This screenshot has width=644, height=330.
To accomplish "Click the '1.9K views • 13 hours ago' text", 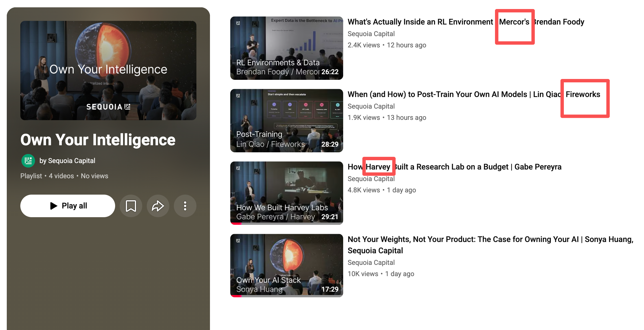I will [387, 118].
